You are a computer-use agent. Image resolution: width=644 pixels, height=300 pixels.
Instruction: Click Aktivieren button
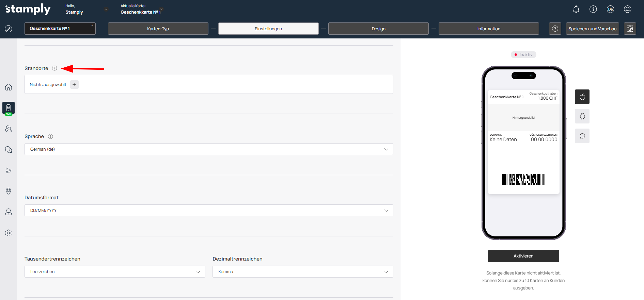click(523, 256)
